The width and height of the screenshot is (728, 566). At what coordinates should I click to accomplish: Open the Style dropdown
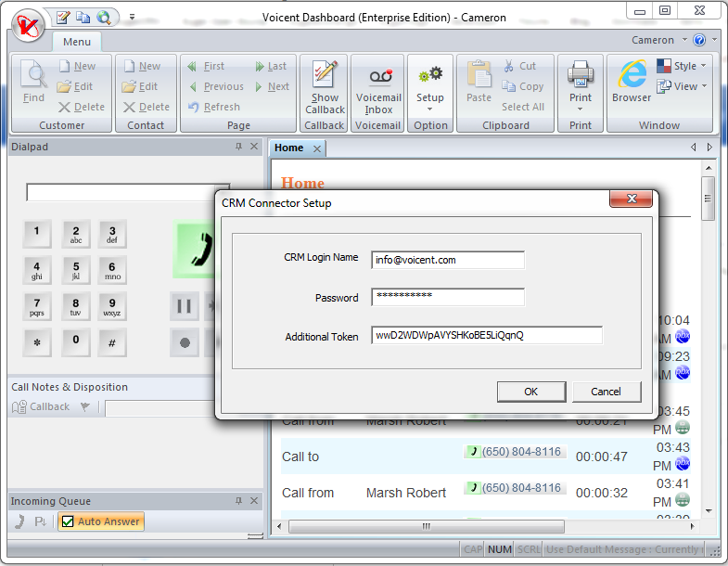(x=681, y=66)
